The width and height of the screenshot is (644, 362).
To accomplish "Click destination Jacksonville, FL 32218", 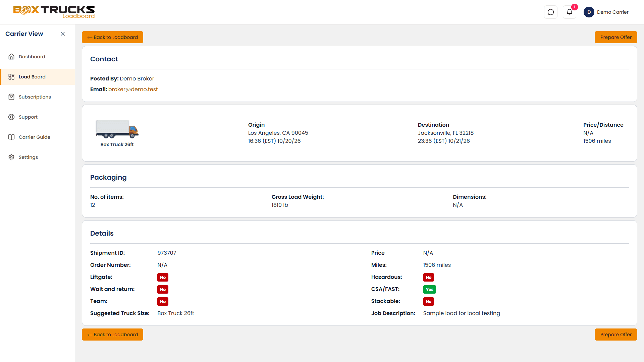I will [x=446, y=133].
